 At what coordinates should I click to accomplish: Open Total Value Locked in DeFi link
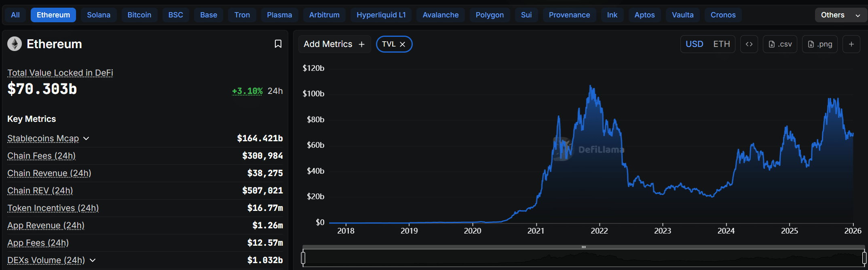(60, 73)
